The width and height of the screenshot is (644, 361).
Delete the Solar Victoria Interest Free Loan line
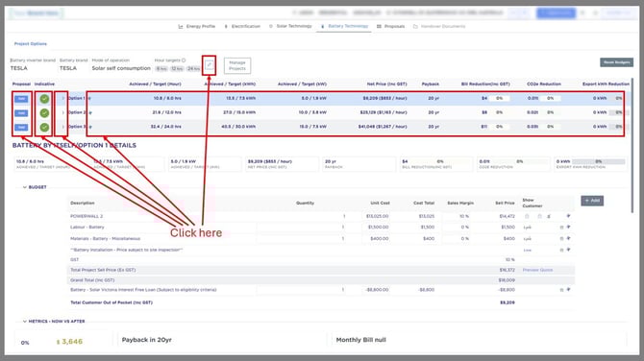tap(561, 290)
